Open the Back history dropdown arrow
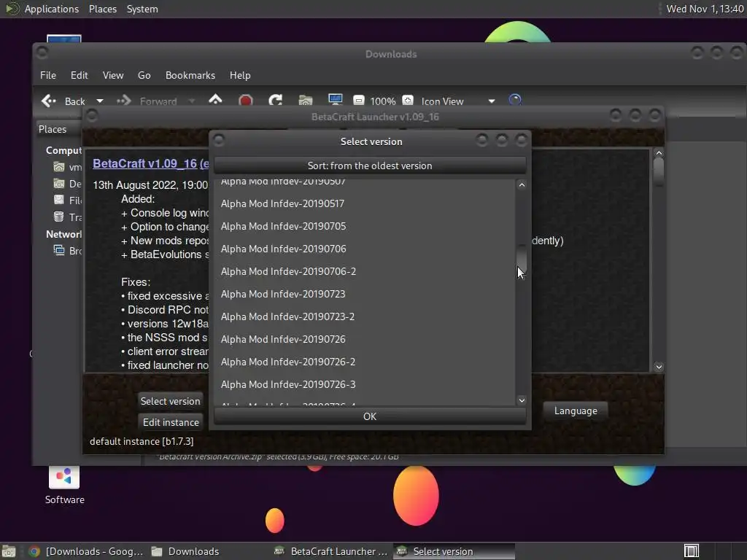The width and height of the screenshot is (747, 560). [99, 101]
